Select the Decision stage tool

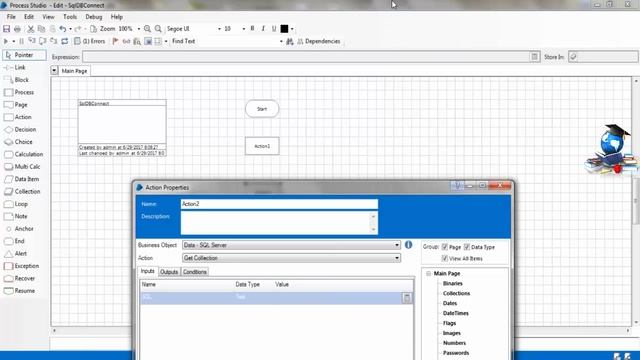pyautogui.click(x=20, y=129)
